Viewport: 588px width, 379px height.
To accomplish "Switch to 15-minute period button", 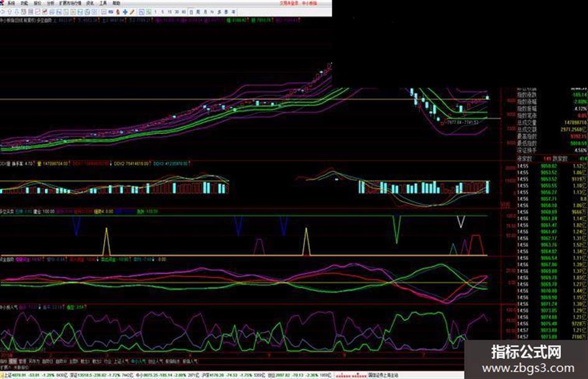I will click(x=169, y=12).
